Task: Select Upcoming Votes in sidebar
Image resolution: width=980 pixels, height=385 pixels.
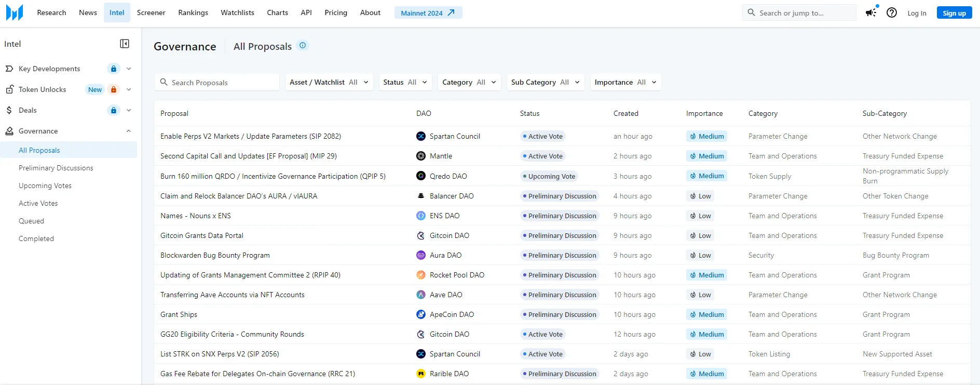Action: click(x=45, y=185)
